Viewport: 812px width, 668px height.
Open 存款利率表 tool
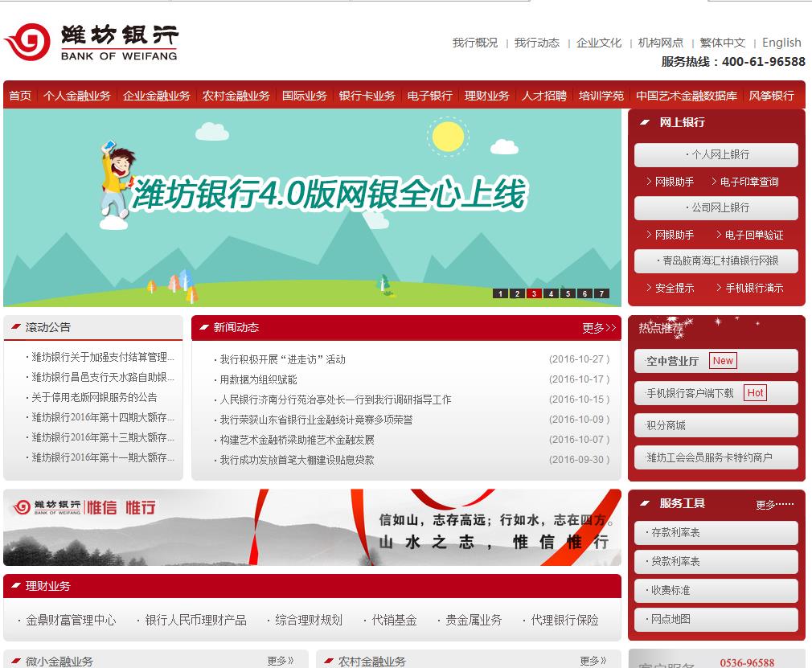(716, 532)
